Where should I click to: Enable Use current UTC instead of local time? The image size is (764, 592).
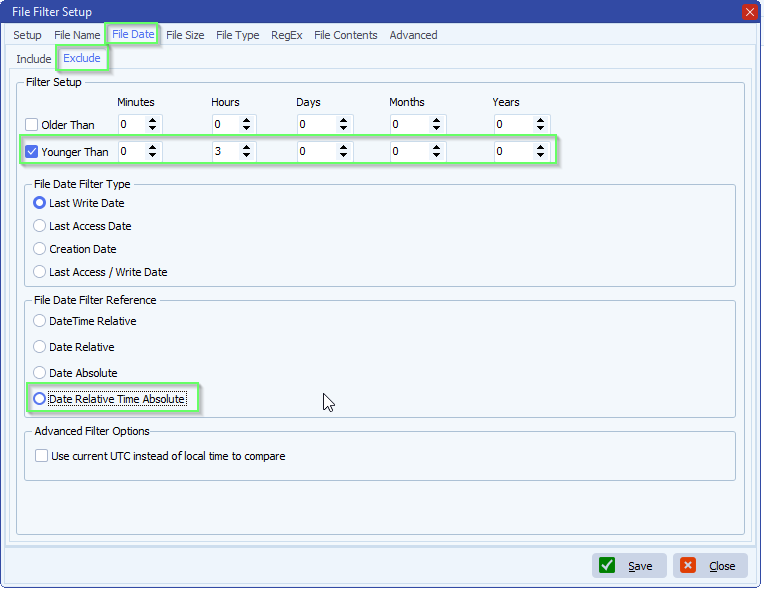click(41, 456)
